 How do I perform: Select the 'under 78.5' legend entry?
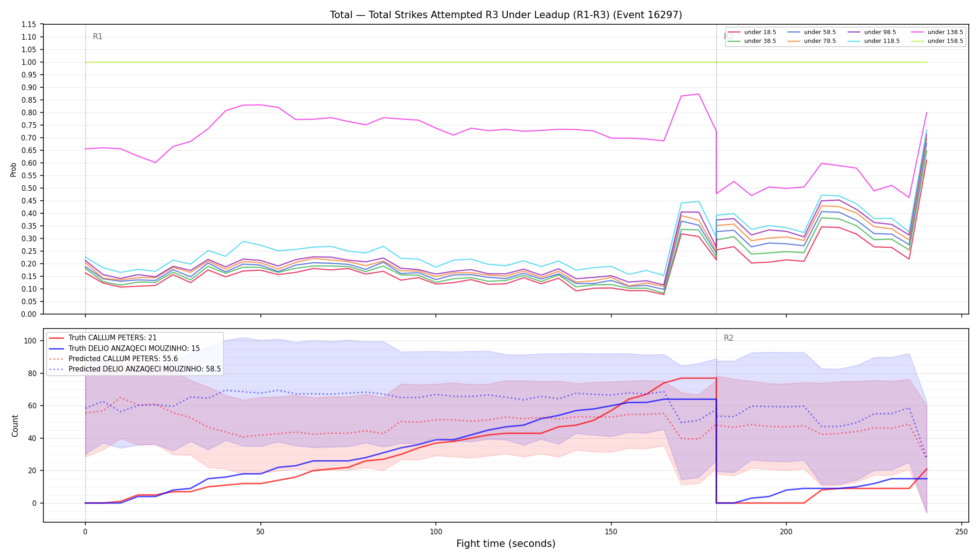coord(812,41)
